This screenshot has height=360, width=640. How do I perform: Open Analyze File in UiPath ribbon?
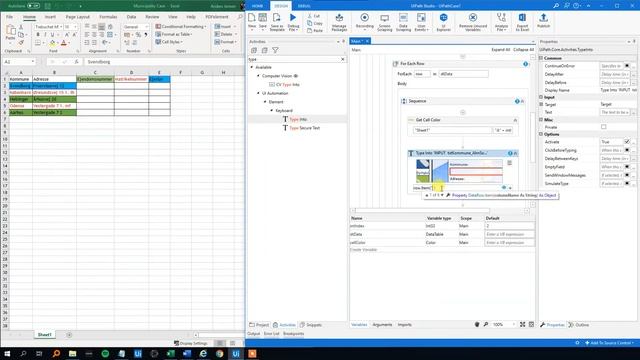501,22
